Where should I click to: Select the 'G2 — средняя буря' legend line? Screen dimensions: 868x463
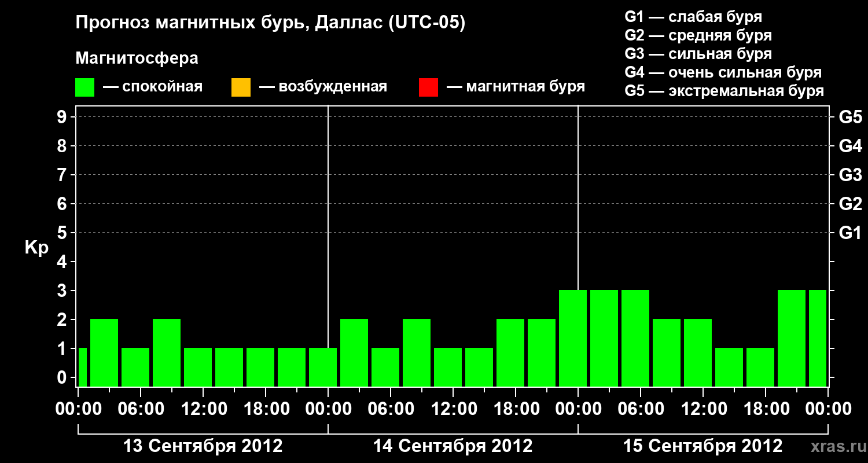[698, 35]
